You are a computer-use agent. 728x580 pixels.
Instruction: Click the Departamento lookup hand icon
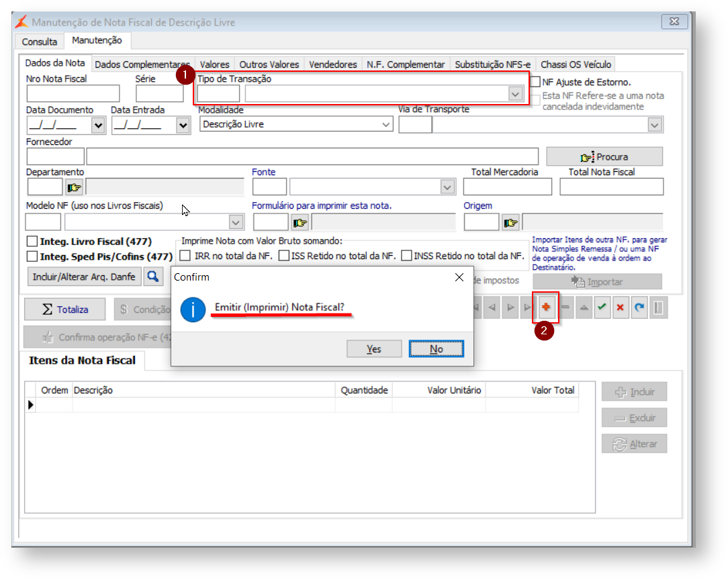click(x=75, y=187)
